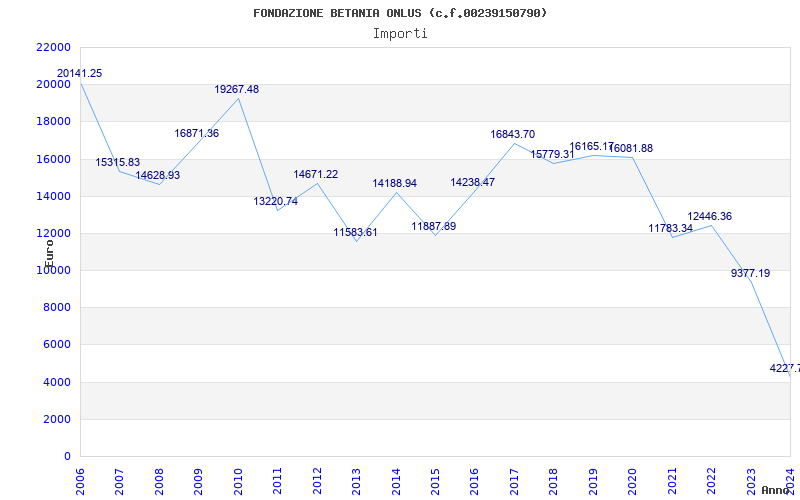The image size is (800, 500).
Task: Click the 2015 x-axis year label
Action: tap(435, 482)
